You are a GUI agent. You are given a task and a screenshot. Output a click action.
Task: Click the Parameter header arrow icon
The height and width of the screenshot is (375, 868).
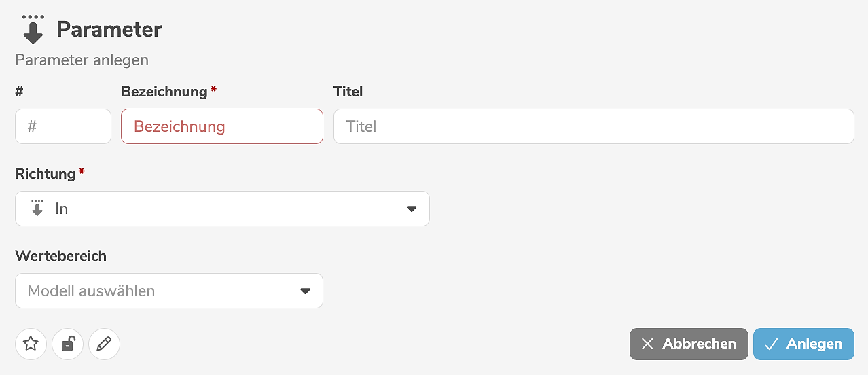(33, 29)
